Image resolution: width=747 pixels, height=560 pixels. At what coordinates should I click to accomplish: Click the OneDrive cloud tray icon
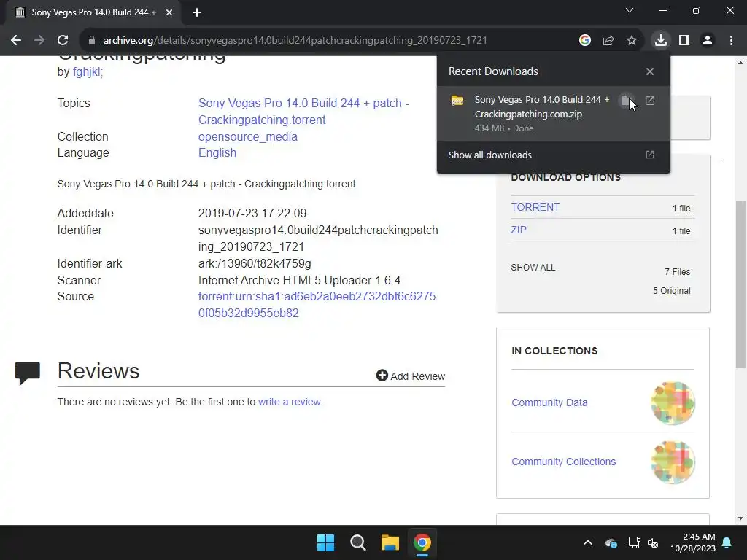[x=611, y=542]
